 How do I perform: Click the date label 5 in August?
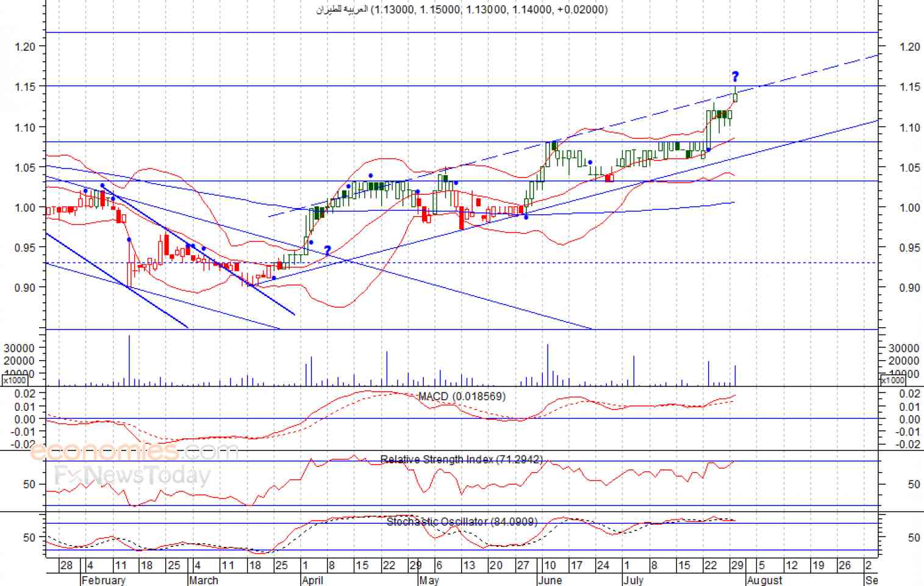pos(761,565)
